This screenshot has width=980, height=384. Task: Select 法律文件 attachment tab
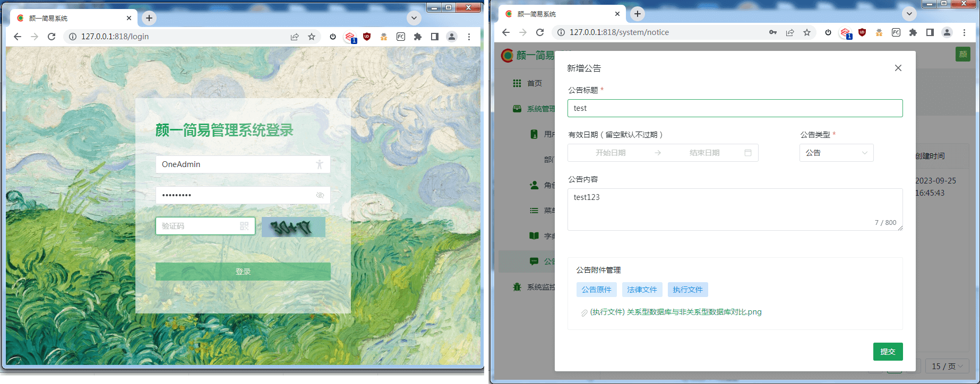pos(642,290)
